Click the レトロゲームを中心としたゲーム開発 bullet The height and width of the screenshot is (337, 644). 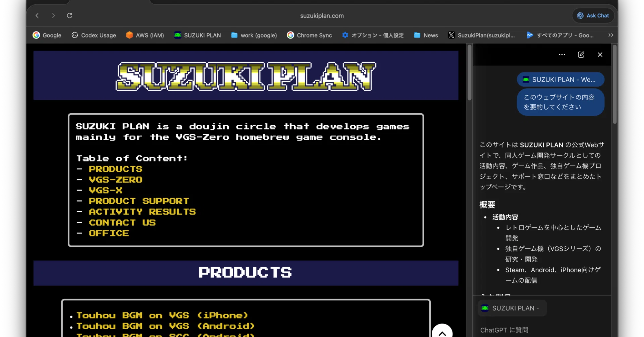pos(553,233)
